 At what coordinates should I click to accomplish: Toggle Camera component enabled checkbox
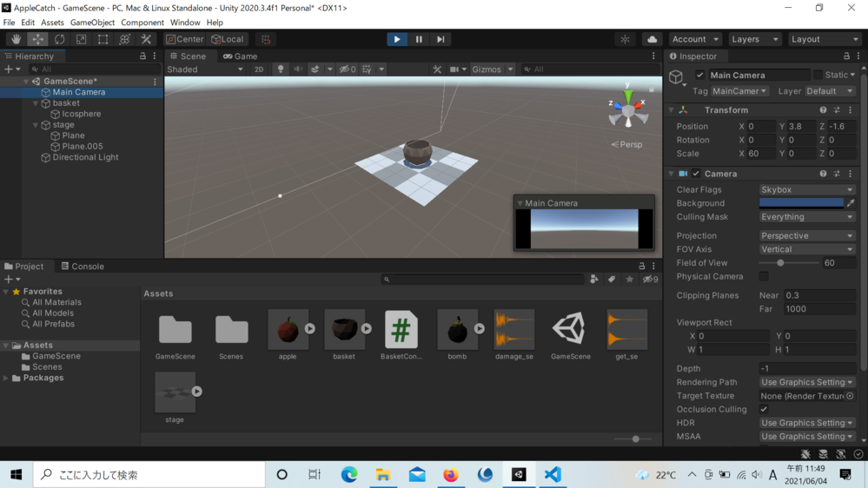click(696, 174)
